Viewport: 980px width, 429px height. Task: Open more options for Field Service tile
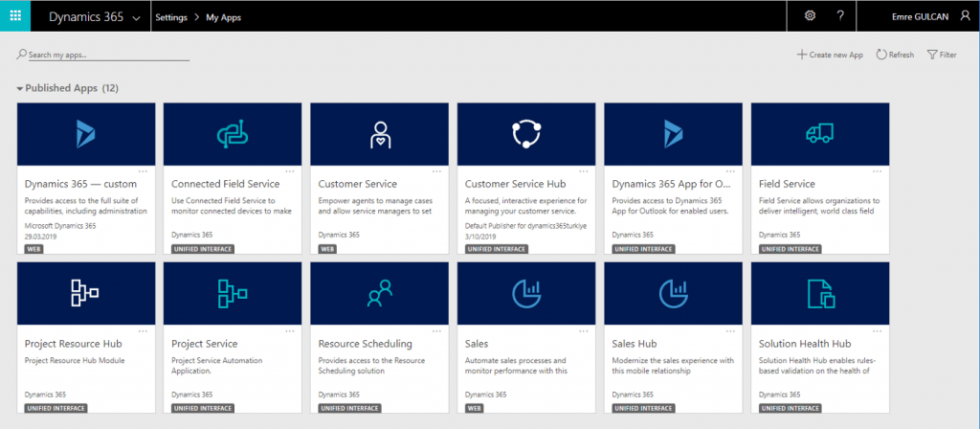click(x=877, y=171)
